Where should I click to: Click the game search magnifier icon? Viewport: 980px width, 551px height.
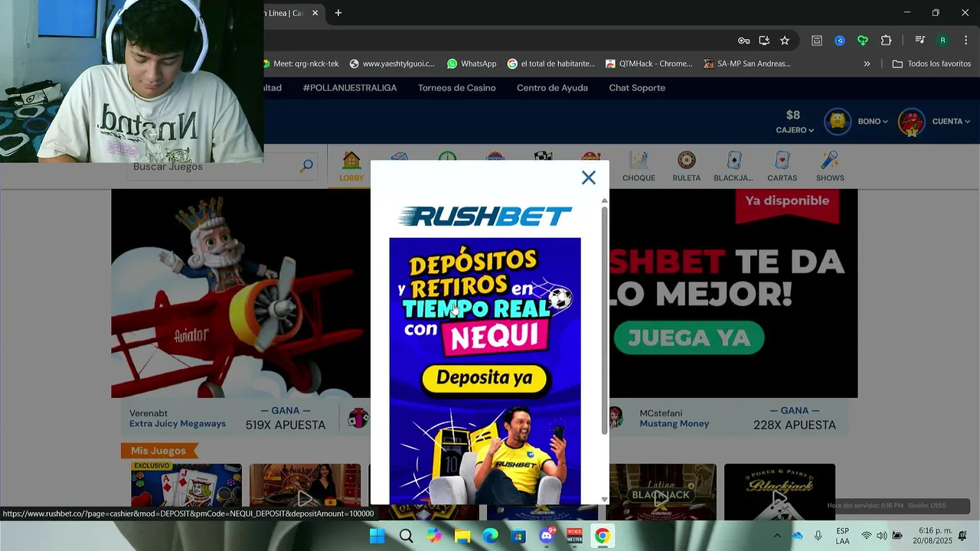pyautogui.click(x=306, y=166)
